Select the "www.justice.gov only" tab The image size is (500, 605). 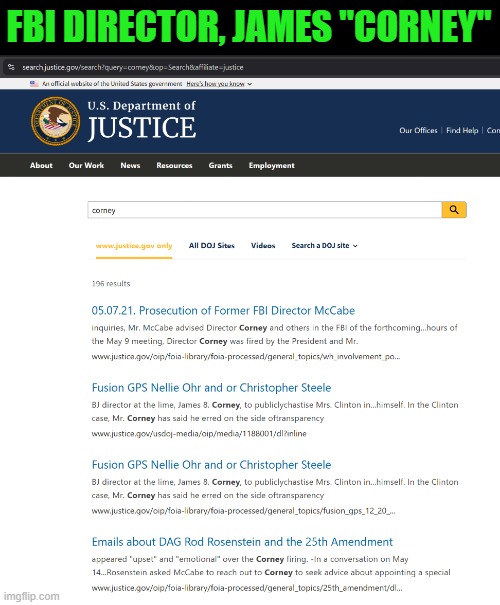click(x=134, y=246)
